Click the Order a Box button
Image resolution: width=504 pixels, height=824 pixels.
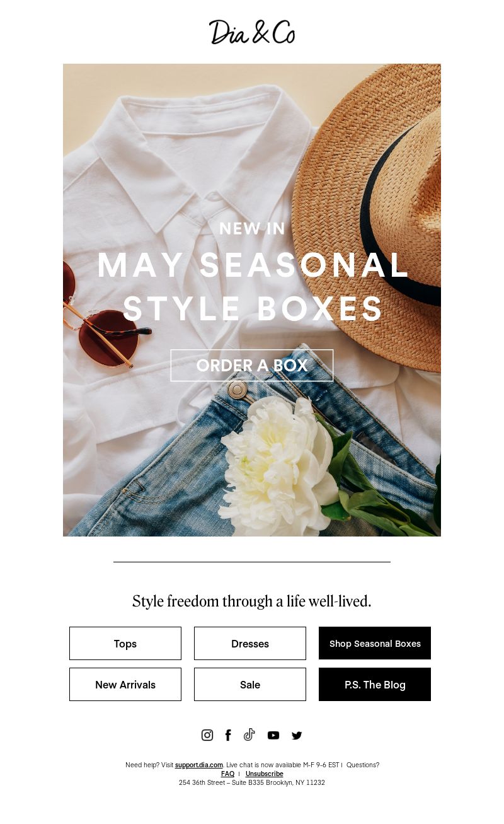[x=252, y=366]
